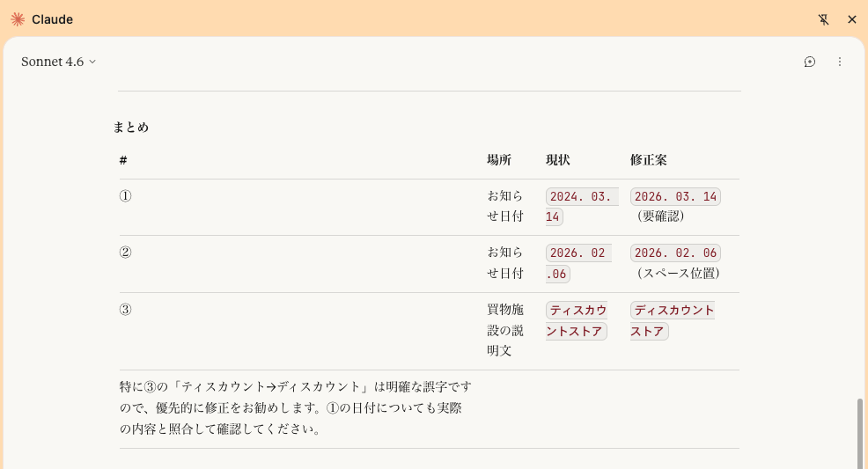
Task: Click the row number ③ cell
Action: [x=125, y=310]
